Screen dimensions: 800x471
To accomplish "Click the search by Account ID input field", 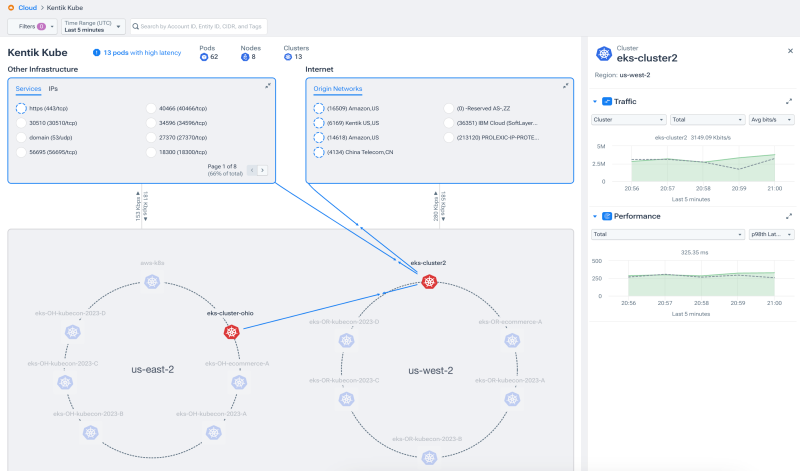I will [x=199, y=27].
